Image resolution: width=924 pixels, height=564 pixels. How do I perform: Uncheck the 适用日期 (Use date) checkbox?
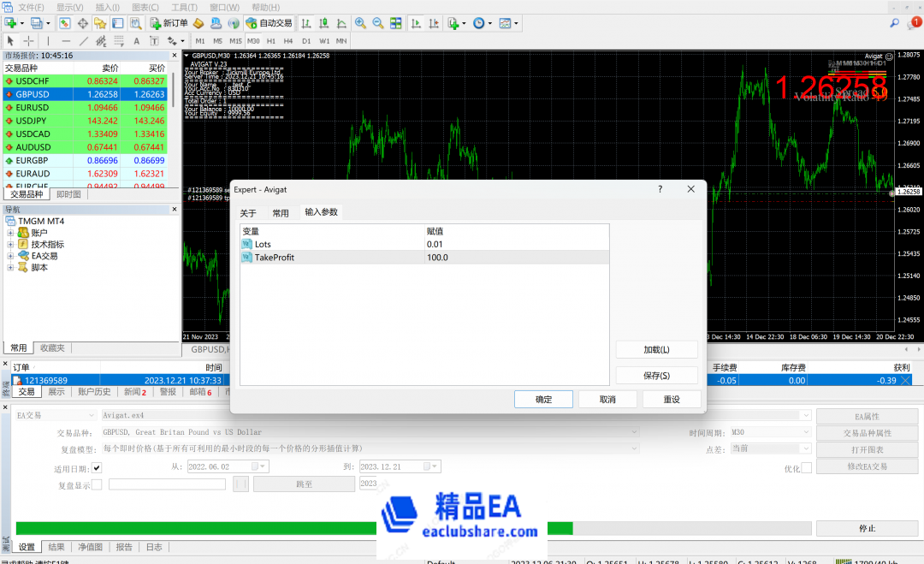click(97, 467)
